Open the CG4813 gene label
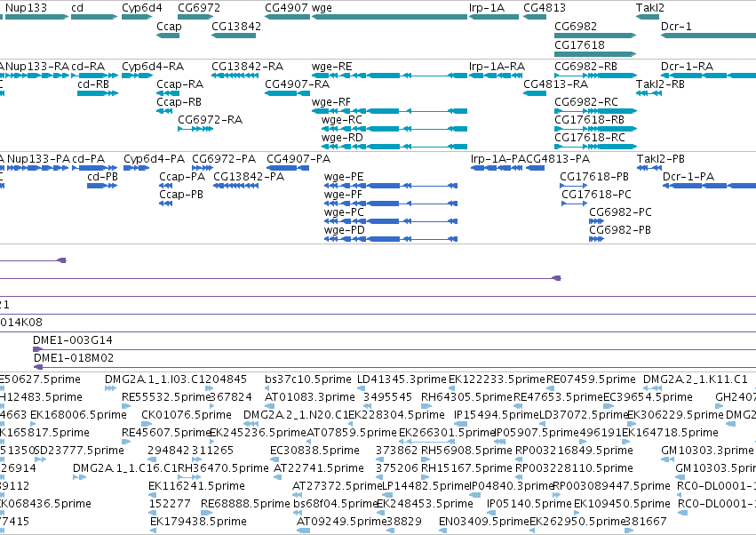 pyautogui.click(x=545, y=8)
